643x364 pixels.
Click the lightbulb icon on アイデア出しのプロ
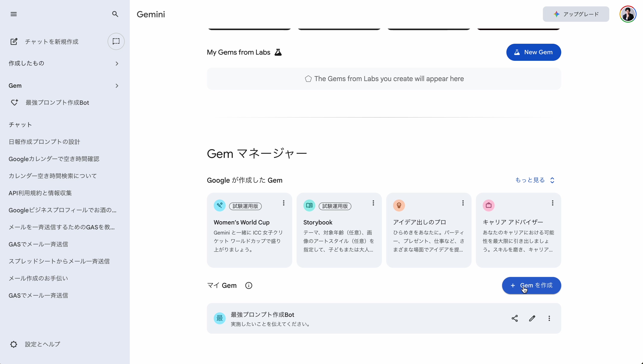pyautogui.click(x=399, y=205)
